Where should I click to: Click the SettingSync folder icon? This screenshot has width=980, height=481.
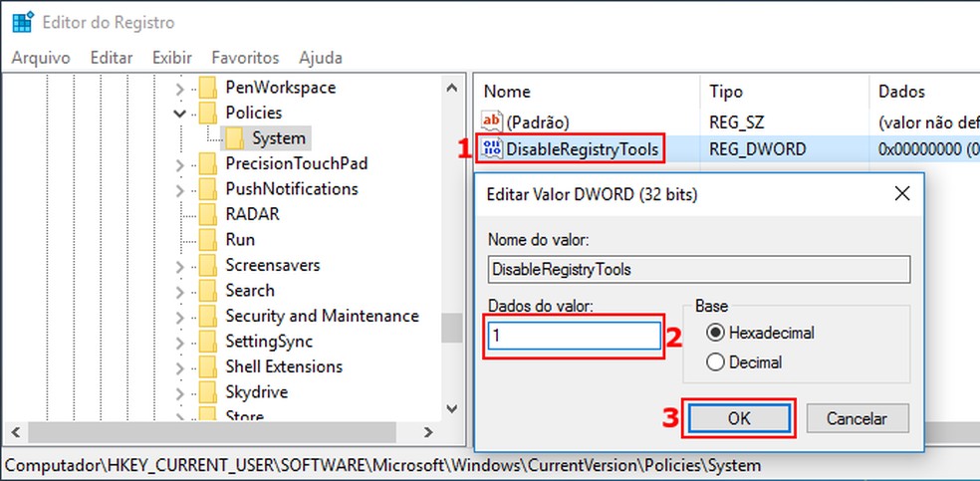point(207,342)
